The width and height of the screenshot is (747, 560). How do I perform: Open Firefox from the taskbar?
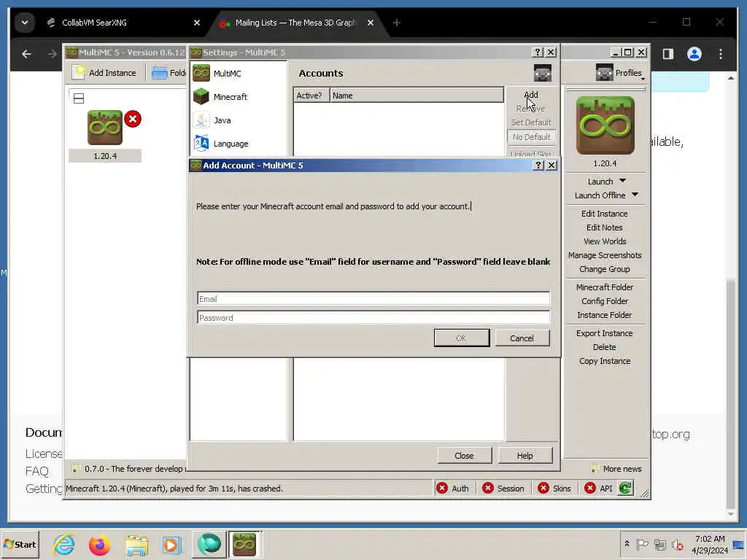pyautogui.click(x=99, y=544)
